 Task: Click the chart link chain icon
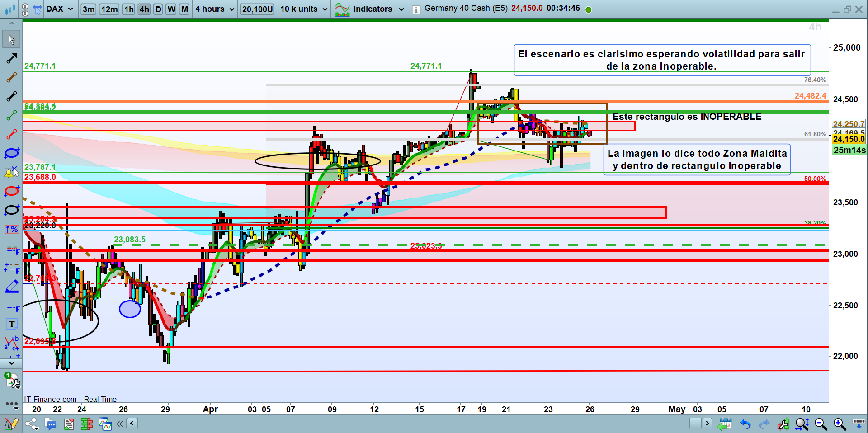(25, 9)
